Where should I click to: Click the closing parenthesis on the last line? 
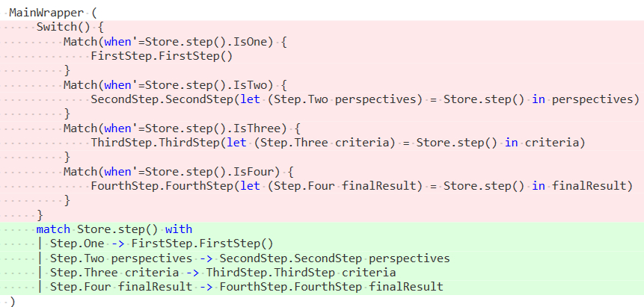pyautogui.click(x=12, y=301)
